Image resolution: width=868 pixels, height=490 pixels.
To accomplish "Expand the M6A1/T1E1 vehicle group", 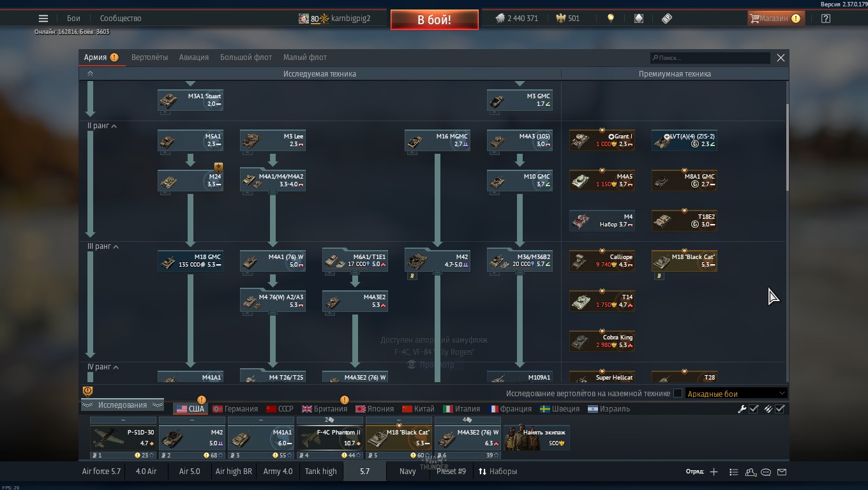I will 355,261.
